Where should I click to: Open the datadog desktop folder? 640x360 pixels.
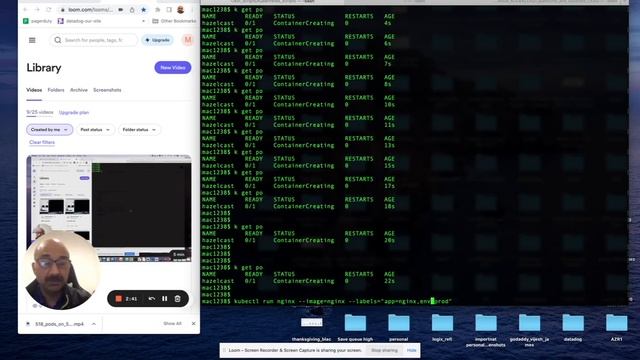click(x=573, y=327)
